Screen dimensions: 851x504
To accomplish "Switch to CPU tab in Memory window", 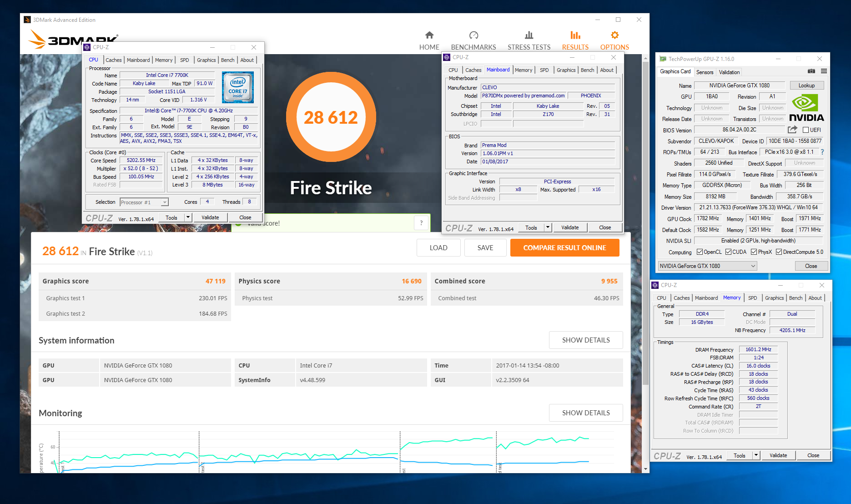I will pyautogui.click(x=661, y=298).
